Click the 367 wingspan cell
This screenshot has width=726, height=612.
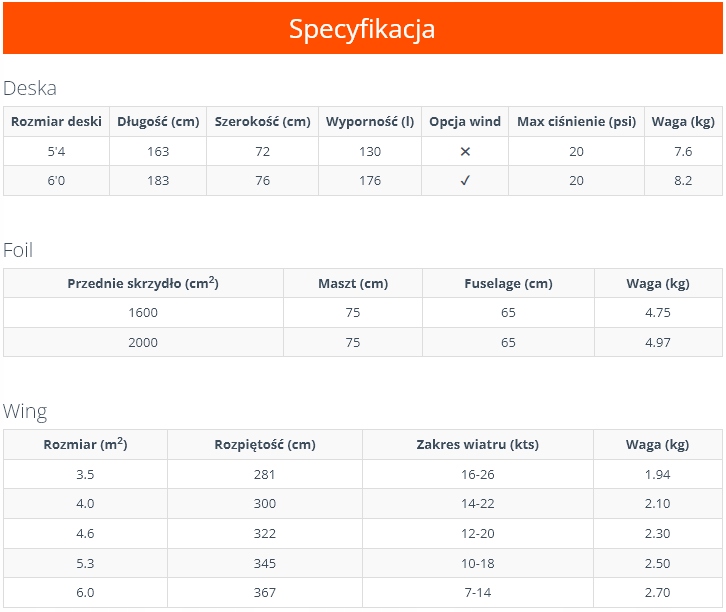pyautogui.click(x=265, y=593)
